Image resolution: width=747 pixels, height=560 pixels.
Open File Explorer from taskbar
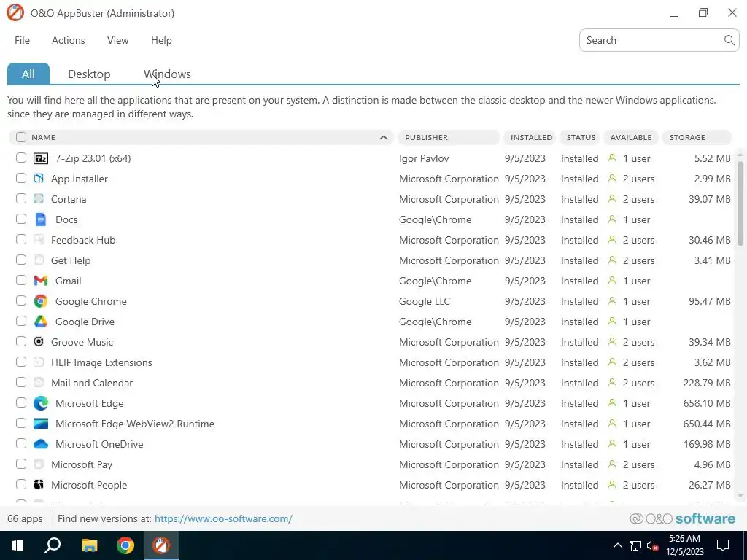(89, 545)
